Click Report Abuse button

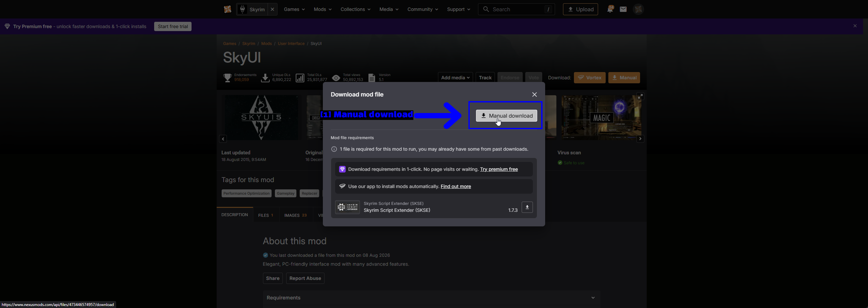click(305, 278)
